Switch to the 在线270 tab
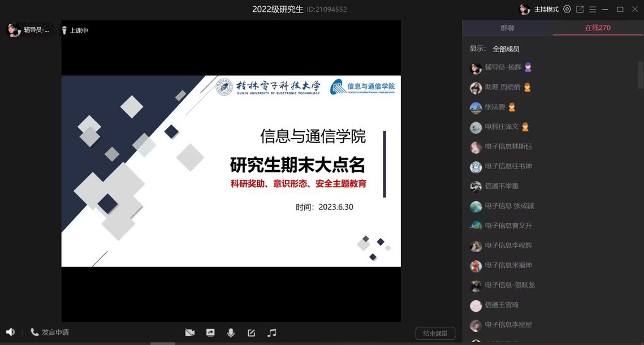 [598, 28]
